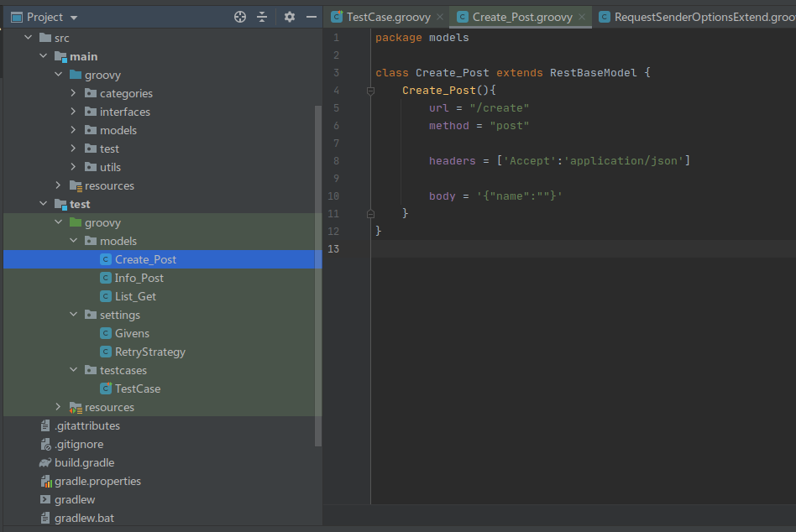The image size is (796, 532).
Task: Collapse the models folder under test
Action: (x=73, y=241)
